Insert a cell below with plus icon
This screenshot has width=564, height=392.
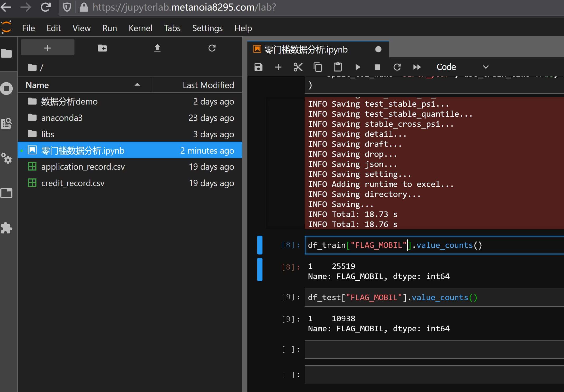[x=278, y=67]
